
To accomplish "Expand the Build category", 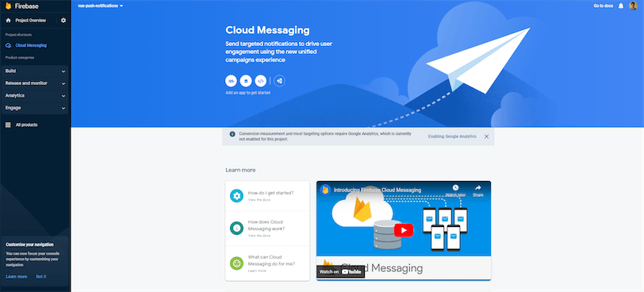I will point(35,71).
